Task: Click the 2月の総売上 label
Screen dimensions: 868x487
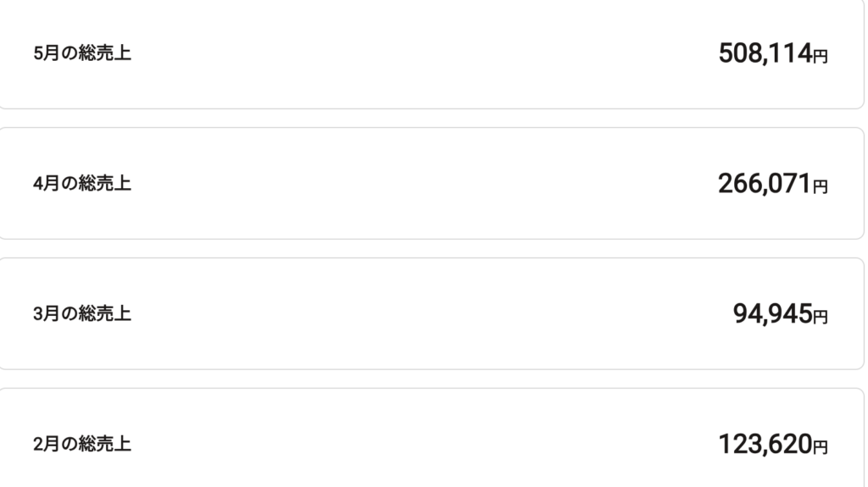Action: coord(82,444)
